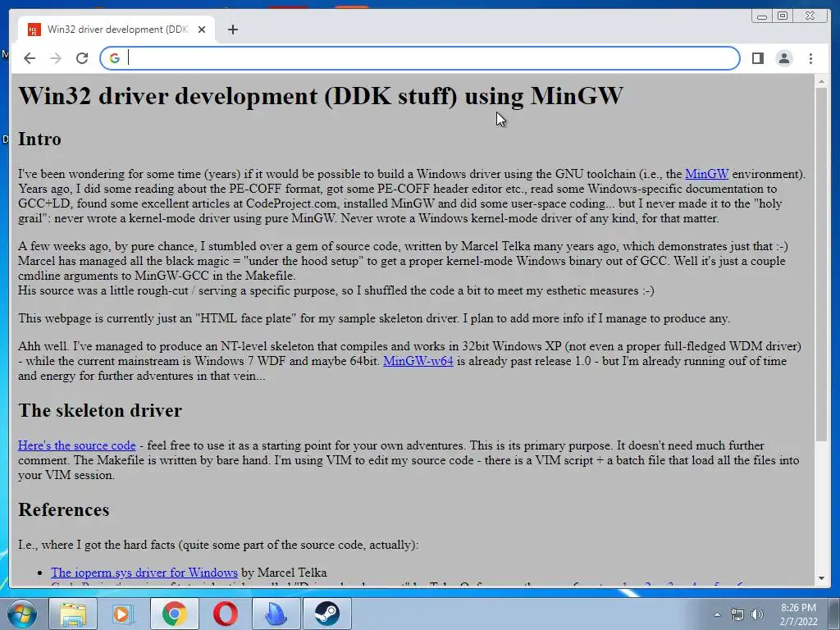Open the ioperm.sys driver for Windows link
The image size is (840, 630).
click(x=144, y=573)
